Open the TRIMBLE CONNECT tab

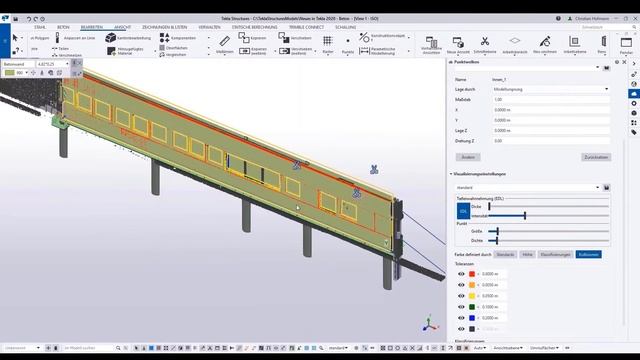tap(307, 27)
